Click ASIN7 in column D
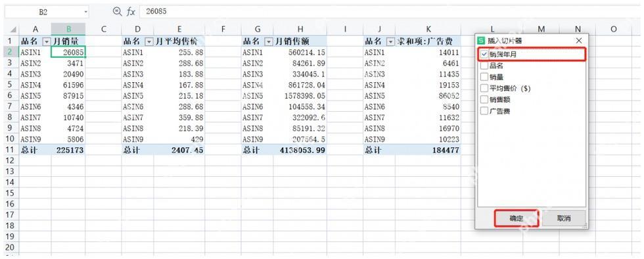This screenshot has height=259, width=644. pyautogui.click(x=133, y=118)
